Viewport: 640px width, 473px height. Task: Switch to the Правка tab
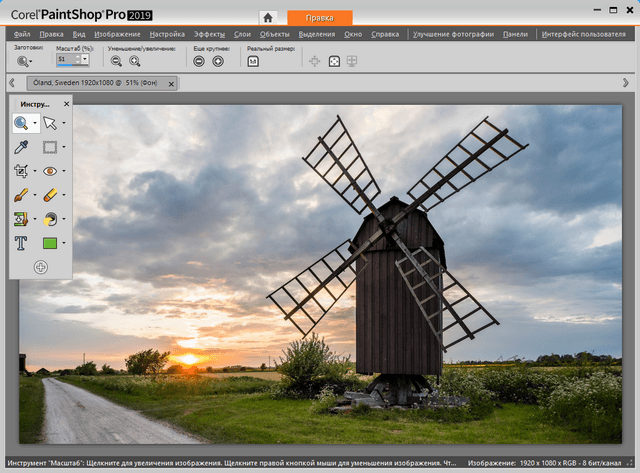(319, 17)
